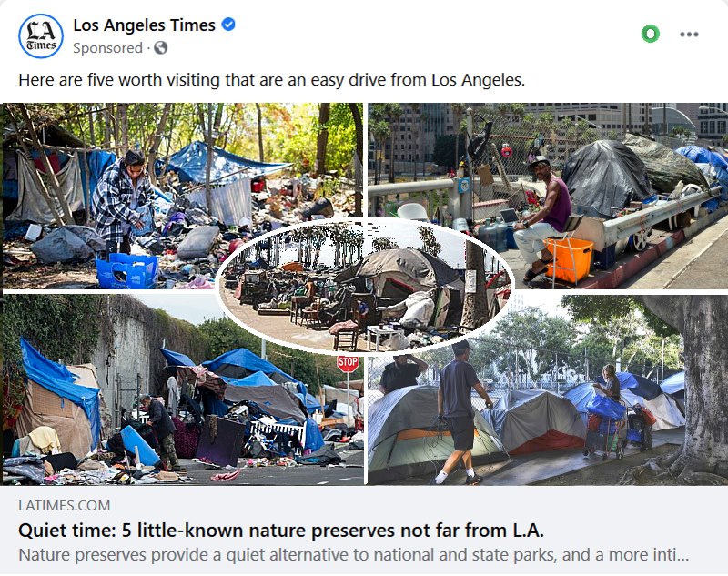Click the black tarp-covered tent in photo
728x576 pixels.
pyautogui.click(x=603, y=177)
